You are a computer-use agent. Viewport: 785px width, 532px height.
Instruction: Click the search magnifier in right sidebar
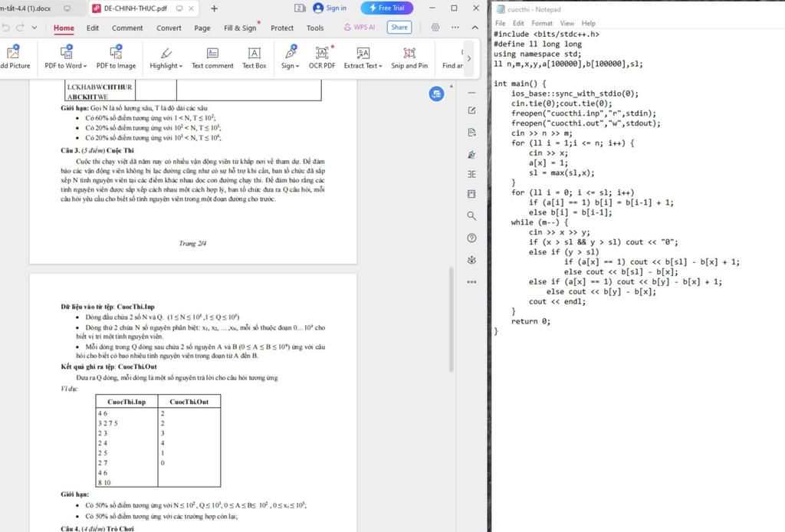[471, 216]
